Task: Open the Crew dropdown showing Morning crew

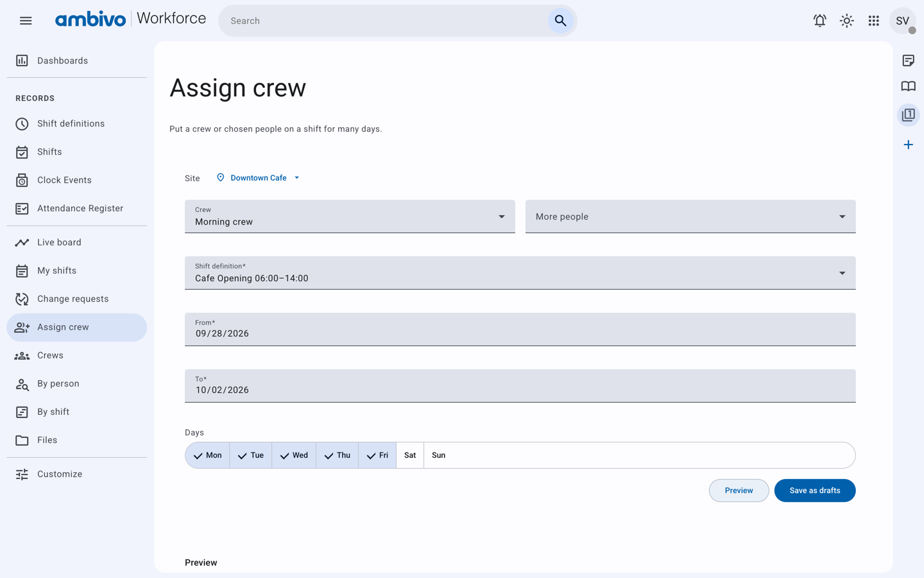Action: click(x=350, y=216)
